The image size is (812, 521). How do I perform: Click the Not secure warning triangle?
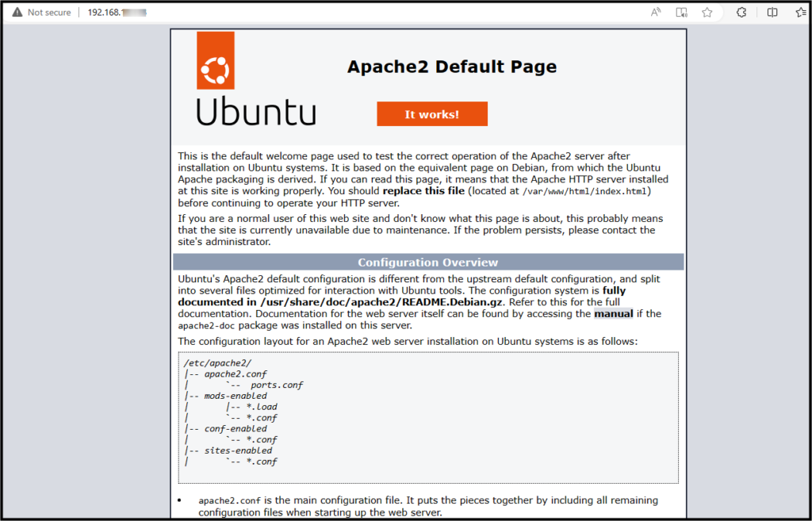(x=17, y=12)
